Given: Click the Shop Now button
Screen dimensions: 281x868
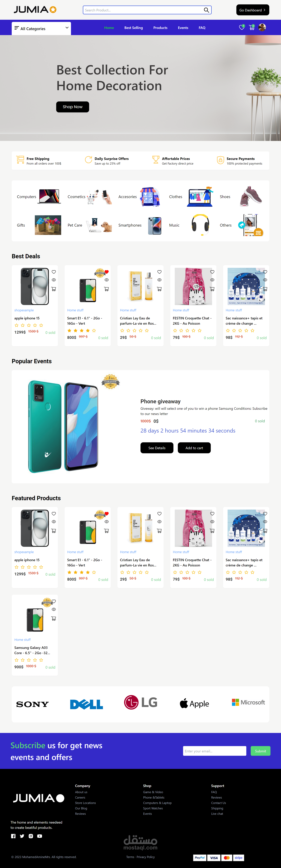Looking at the screenshot, I should click(73, 107).
